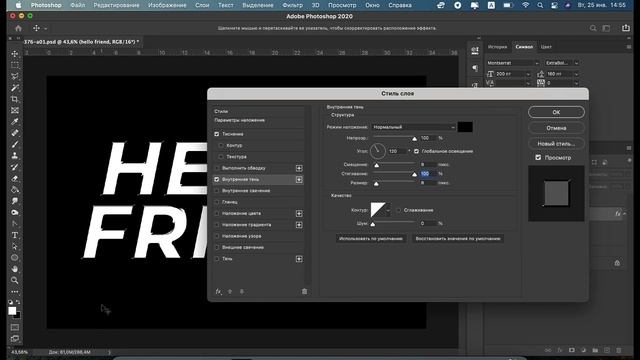Select the Healing Brush tool
This screenshot has height=360, width=640.
15,133
